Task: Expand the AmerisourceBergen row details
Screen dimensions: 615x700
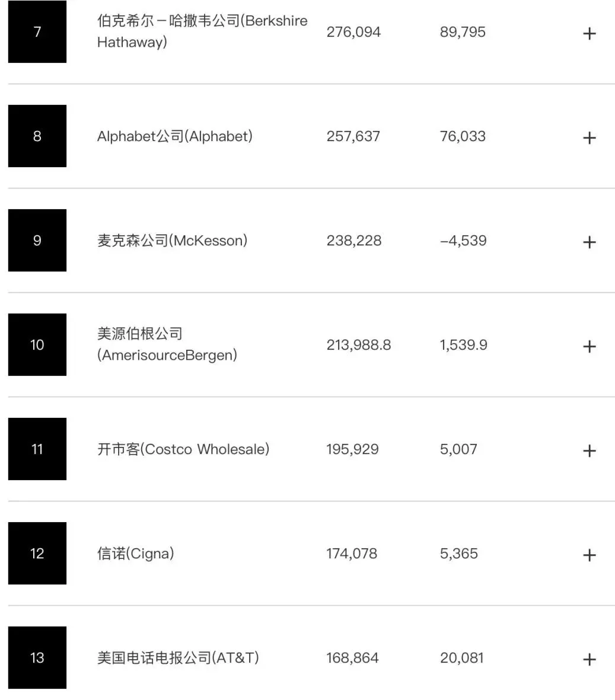Action: [x=589, y=346]
